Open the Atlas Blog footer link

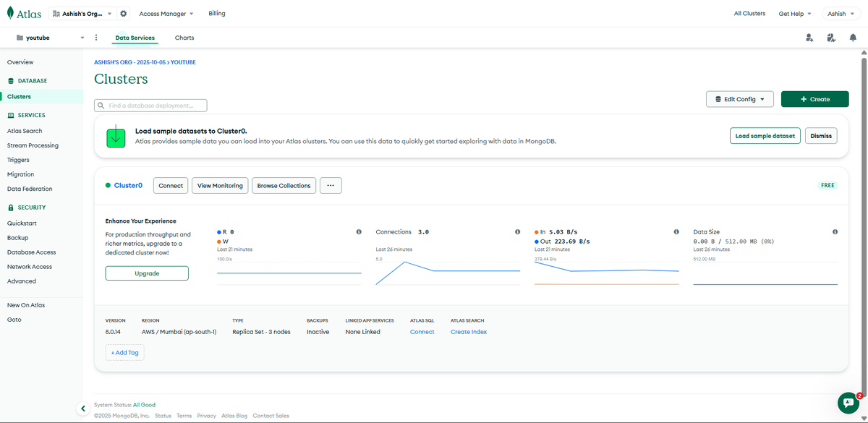[x=234, y=416]
